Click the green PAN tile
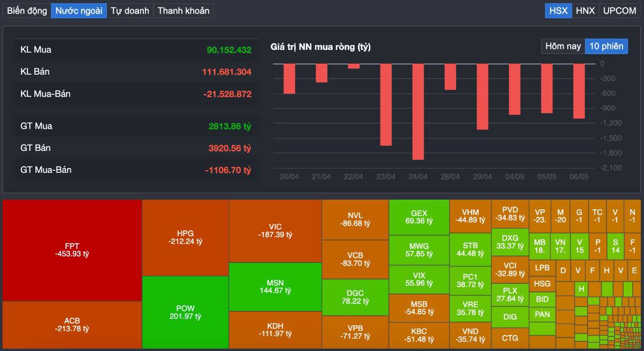644x351 pixels. (542, 314)
